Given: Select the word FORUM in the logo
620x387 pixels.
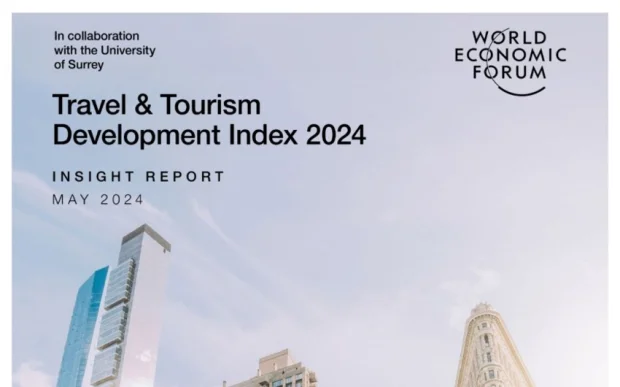Looking at the screenshot, I should [510, 72].
